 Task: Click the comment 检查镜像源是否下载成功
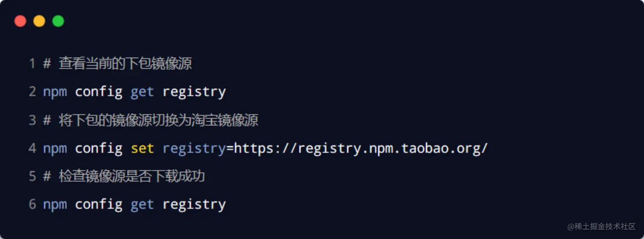132,176
